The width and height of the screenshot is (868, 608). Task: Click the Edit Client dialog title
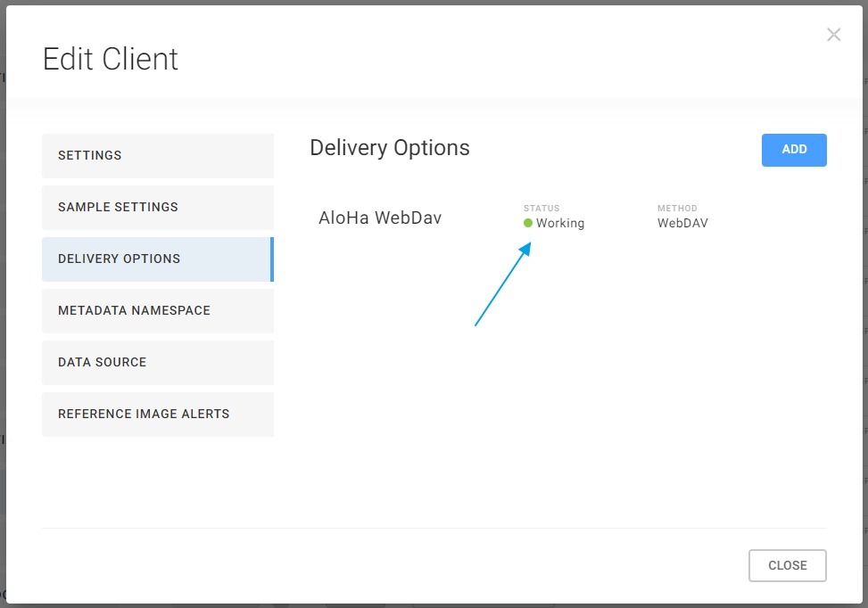pyautogui.click(x=111, y=60)
